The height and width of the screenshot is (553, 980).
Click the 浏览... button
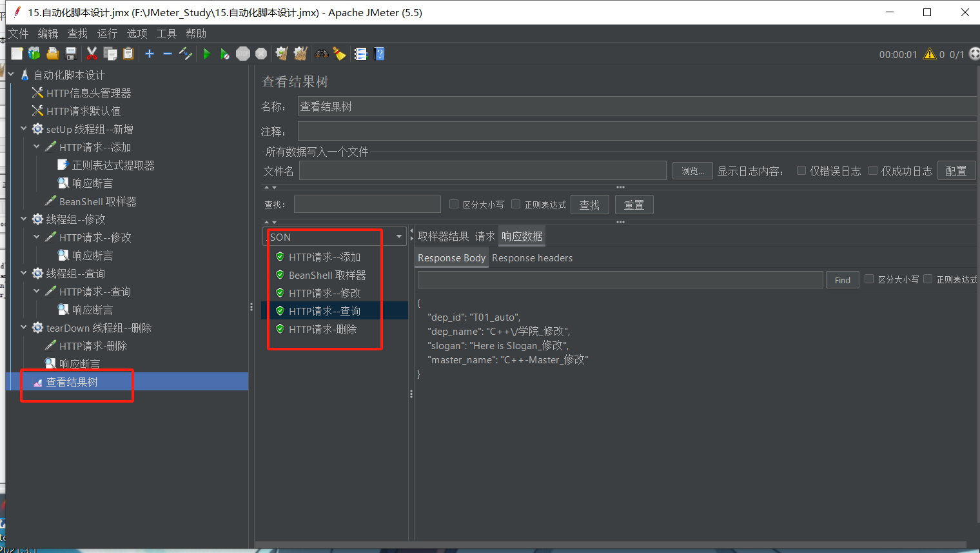click(x=692, y=171)
